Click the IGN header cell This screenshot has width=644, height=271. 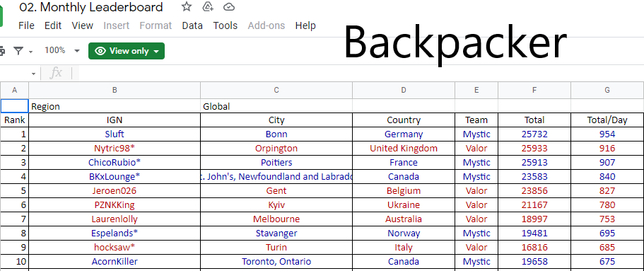pyautogui.click(x=115, y=120)
